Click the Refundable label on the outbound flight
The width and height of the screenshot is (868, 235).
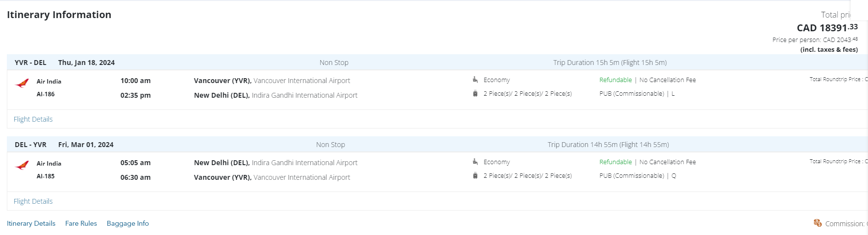(x=615, y=80)
